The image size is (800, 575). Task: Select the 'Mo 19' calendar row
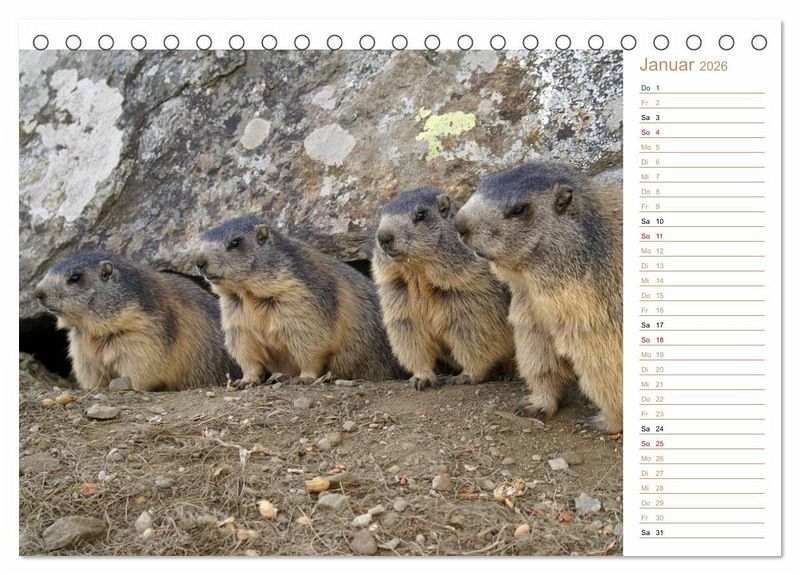click(x=702, y=354)
